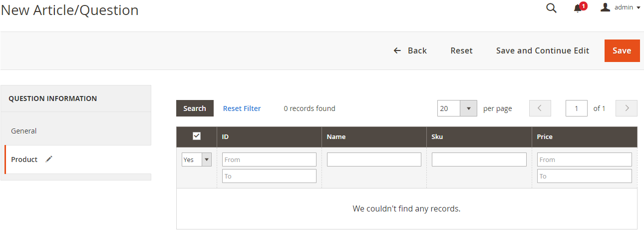The image size is (644, 232).
Task: Open the Yes filter dropdown
Action: 196,159
